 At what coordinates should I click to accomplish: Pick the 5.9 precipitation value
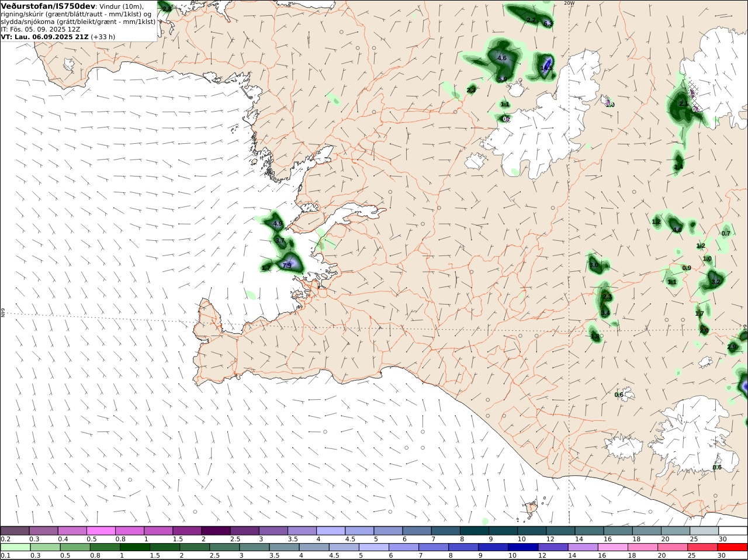502,79
